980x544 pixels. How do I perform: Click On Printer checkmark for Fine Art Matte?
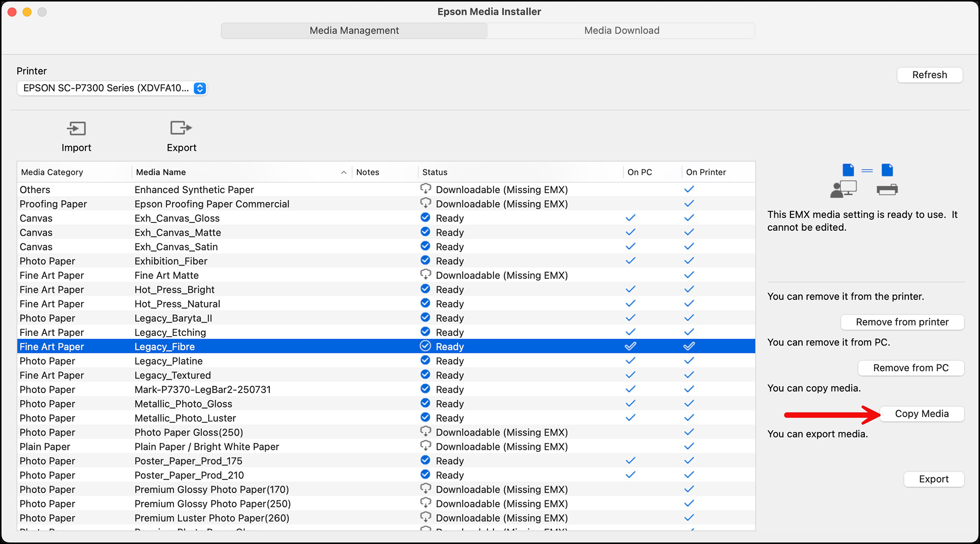[x=689, y=275]
